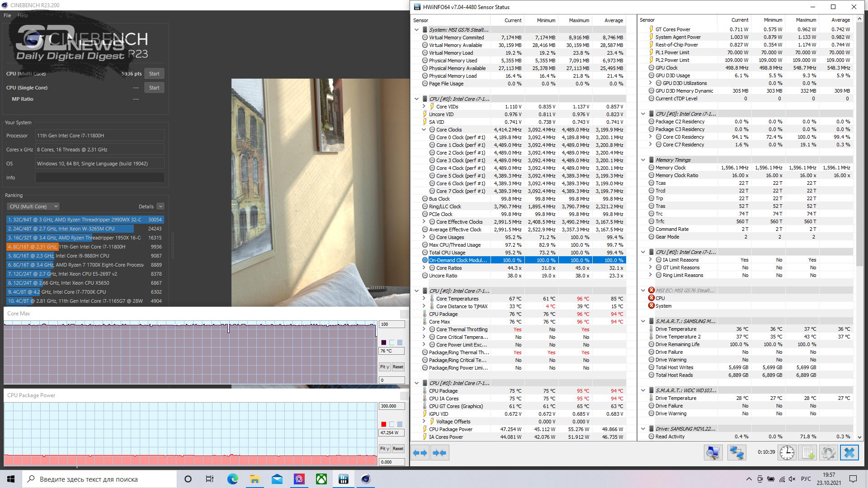Expand the Core Ratios row
868x488 pixels.
click(424, 268)
